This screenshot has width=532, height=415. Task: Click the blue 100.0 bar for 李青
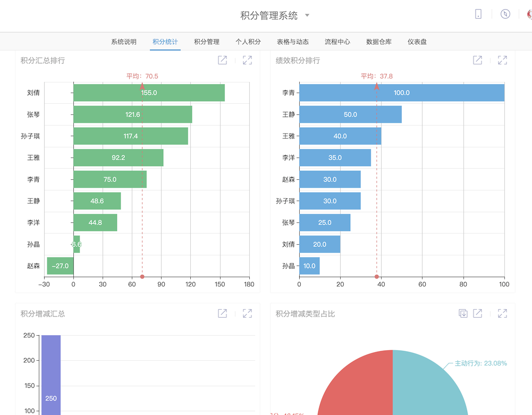point(402,93)
